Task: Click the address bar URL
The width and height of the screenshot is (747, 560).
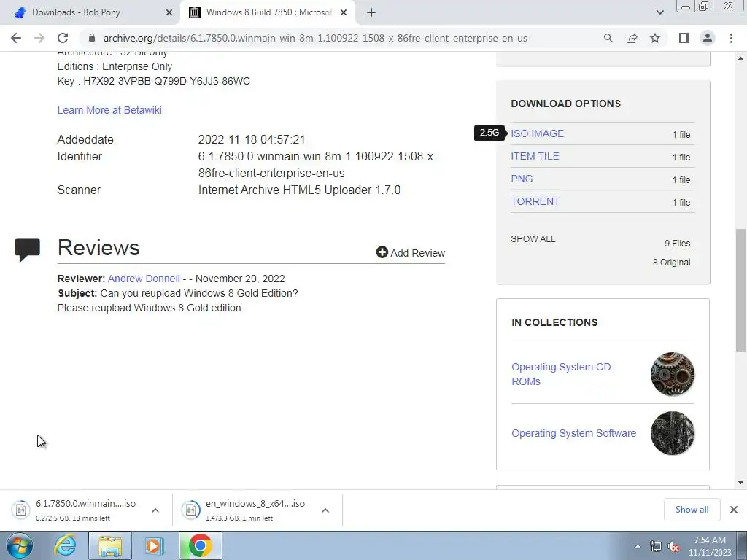Action: 315,38
